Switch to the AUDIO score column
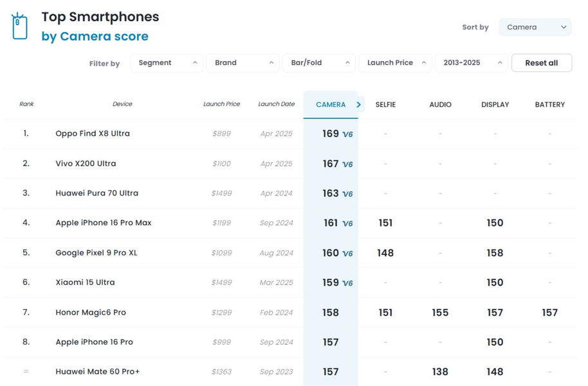The height and width of the screenshot is (386, 588). tap(440, 105)
